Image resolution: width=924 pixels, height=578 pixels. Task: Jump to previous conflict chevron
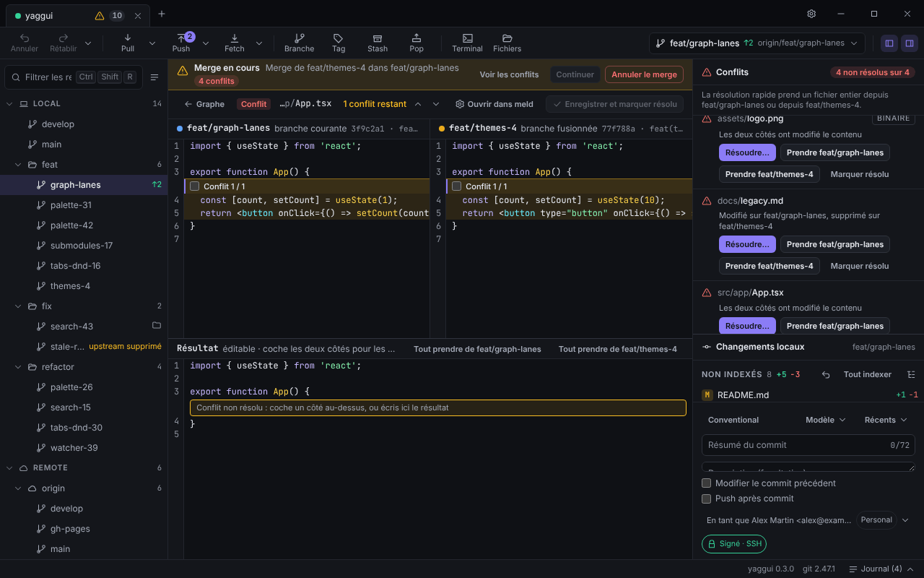pos(417,104)
